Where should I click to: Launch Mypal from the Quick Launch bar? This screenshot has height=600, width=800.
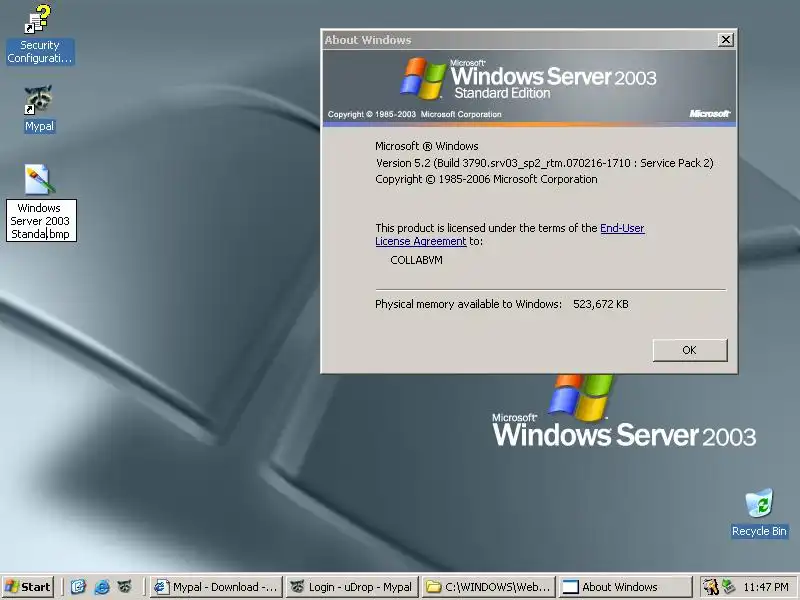124,587
